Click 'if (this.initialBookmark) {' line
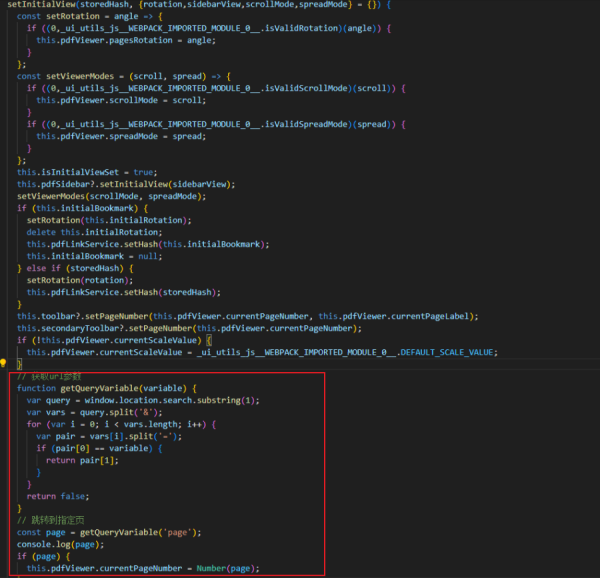 coord(82,208)
